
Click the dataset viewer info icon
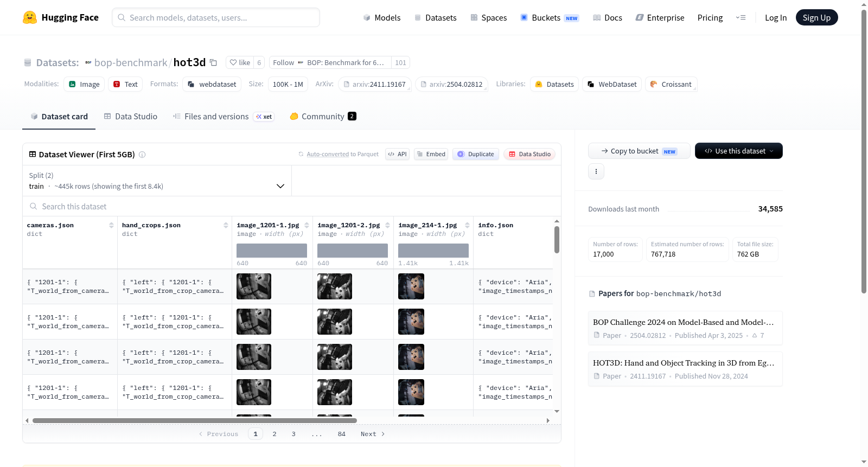(142, 155)
